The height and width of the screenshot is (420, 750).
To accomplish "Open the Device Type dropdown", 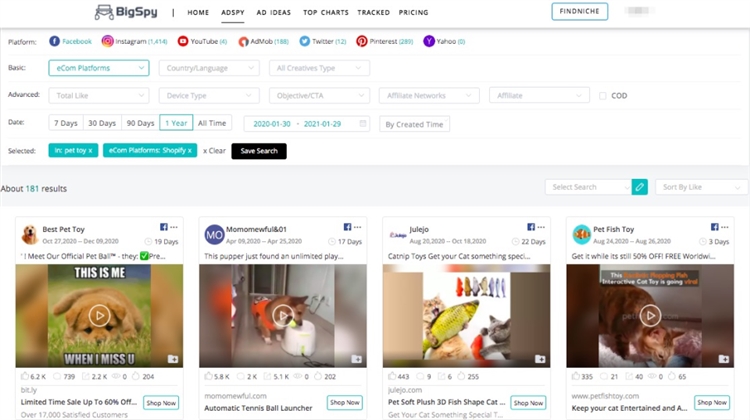I will click(209, 96).
